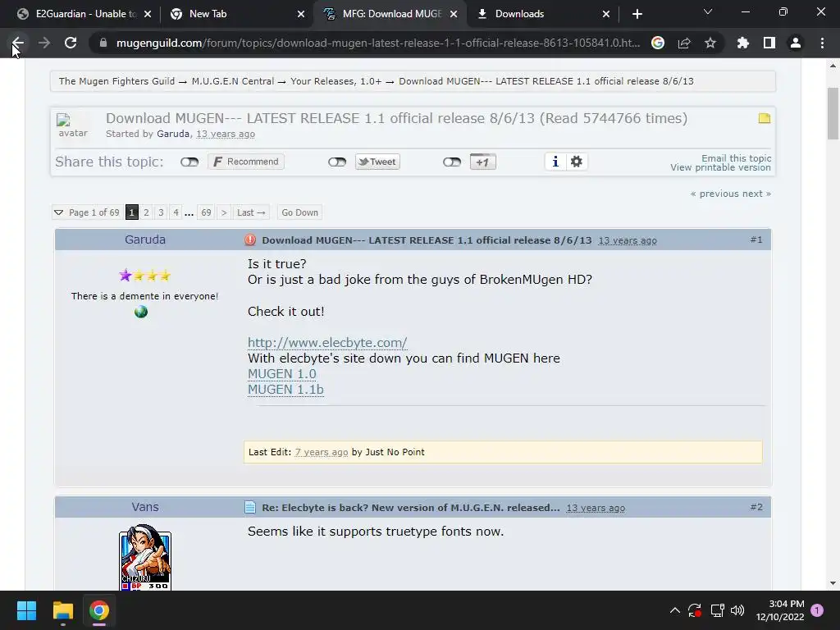840x630 pixels.
Task: Click Garuda's globe website icon
Action: tap(141, 312)
